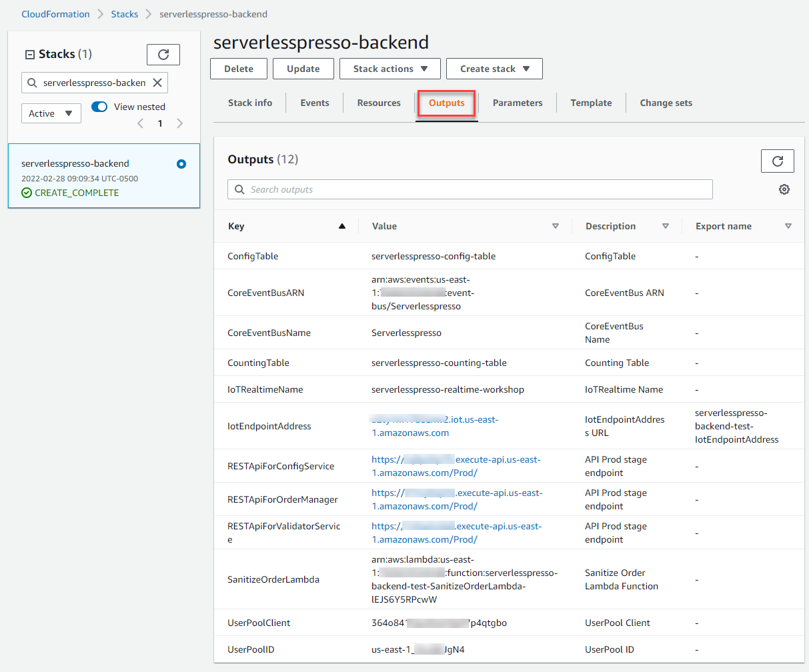Clear the stack search filter
Image resolution: width=809 pixels, height=672 pixels.
point(157,83)
